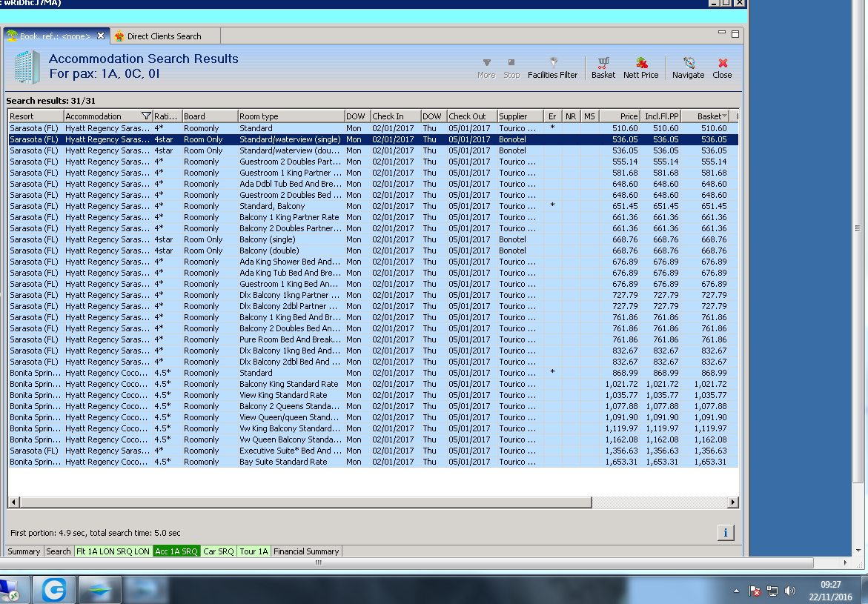Screen dimensions: 868x604
Task: Select the View King Standard Rate row
Action: tap(373, 395)
